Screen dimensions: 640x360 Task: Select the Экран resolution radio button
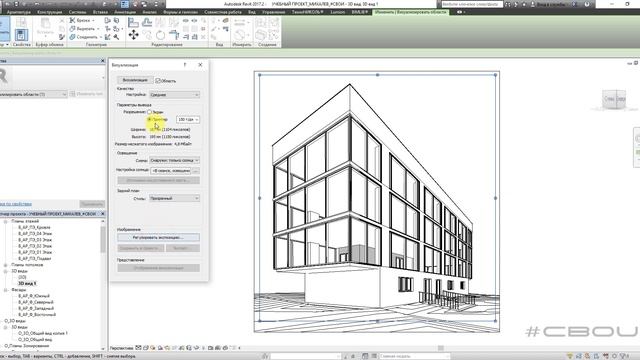tap(149, 112)
